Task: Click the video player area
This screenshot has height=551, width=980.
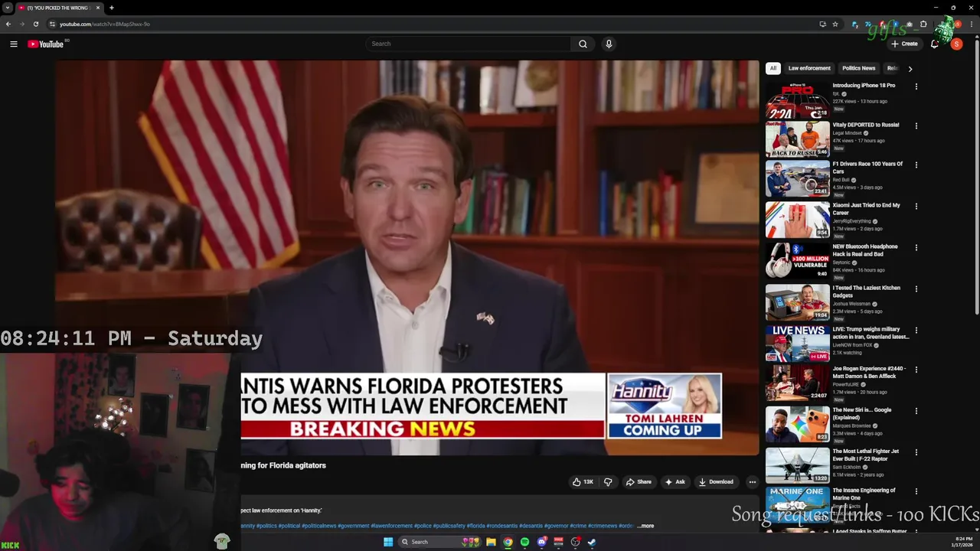Action: point(407,258)
